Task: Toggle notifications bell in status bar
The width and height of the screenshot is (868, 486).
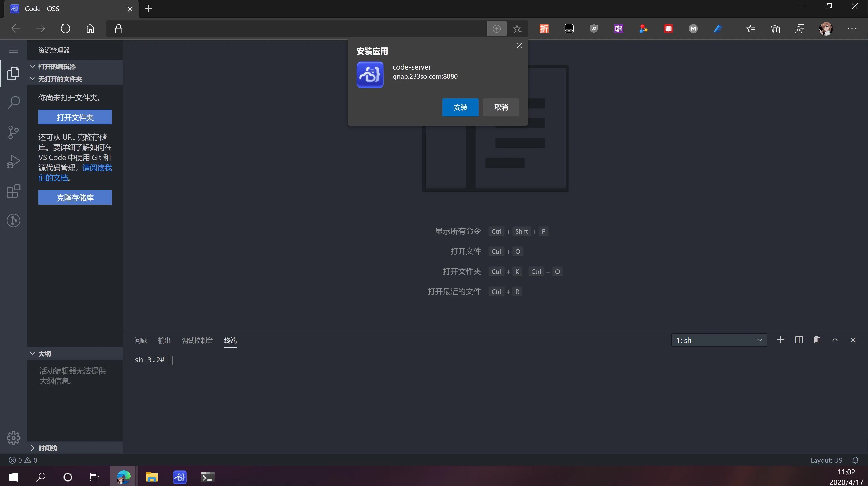Action: point(855,460)
